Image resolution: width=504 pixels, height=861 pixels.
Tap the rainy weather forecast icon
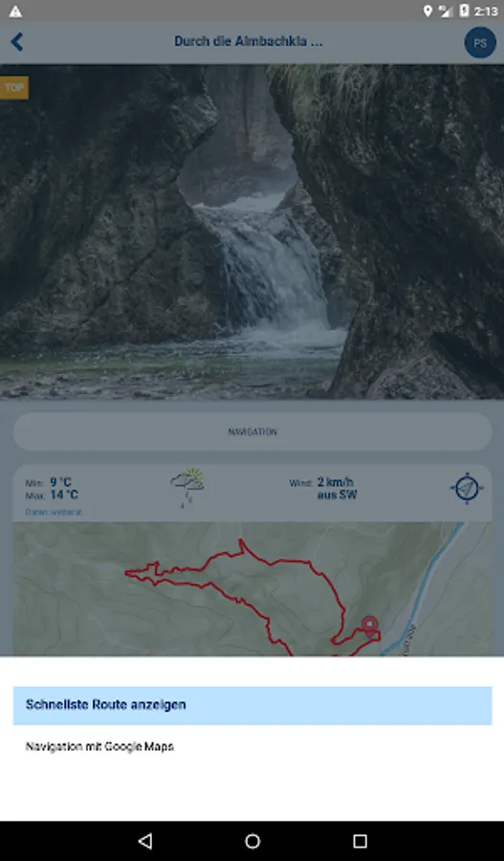coord(187,488)
